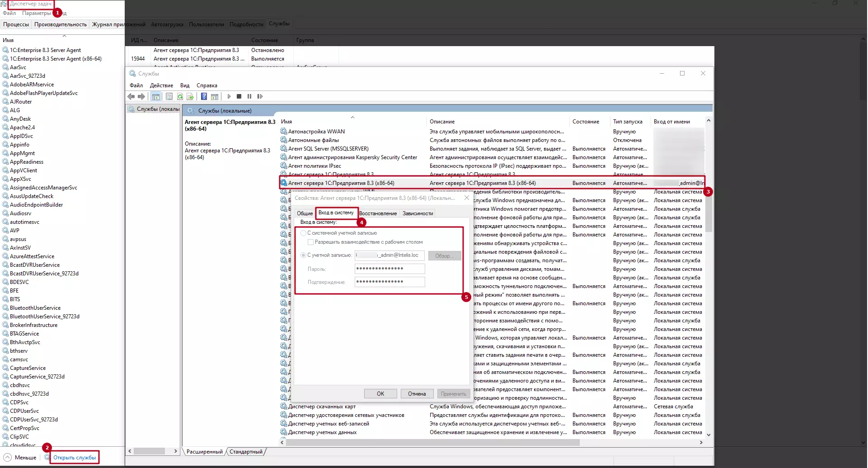Click the Start service play icon in toolbar
868x468 pixels.
229,96
